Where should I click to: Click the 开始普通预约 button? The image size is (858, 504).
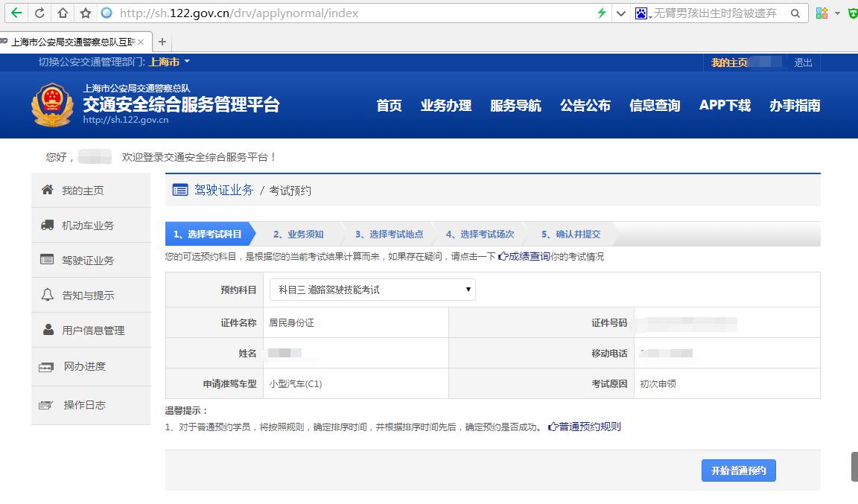(x=737, y=470)
